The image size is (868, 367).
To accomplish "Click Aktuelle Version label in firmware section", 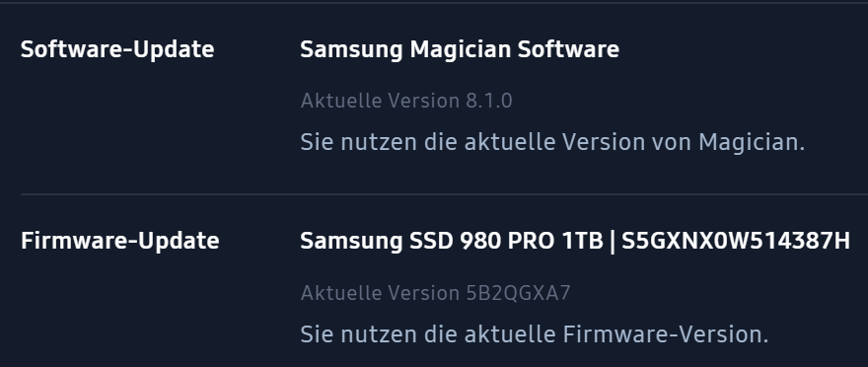I will tap(381, 293).
